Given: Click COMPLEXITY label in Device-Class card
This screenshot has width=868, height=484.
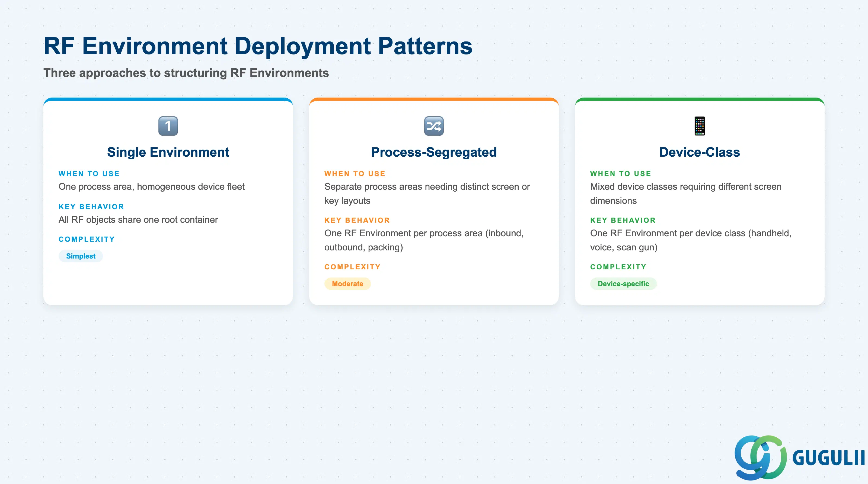Looking at the screenshot, I should click(618, 267).
